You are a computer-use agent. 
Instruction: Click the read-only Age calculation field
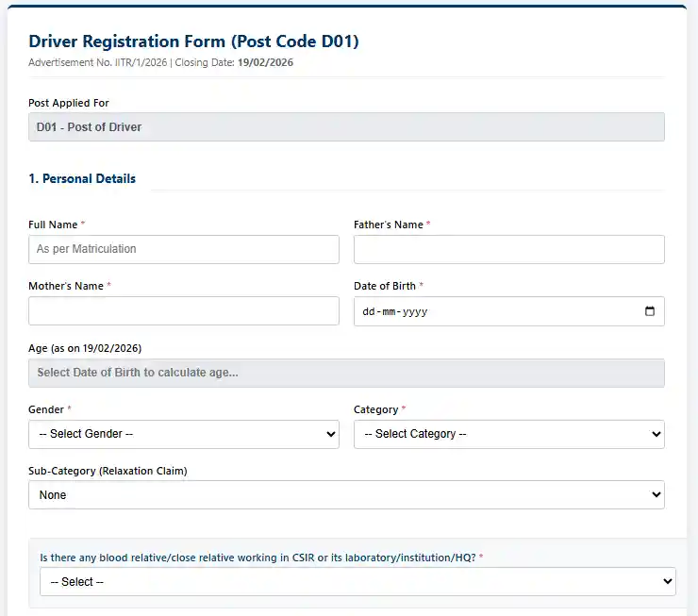point(346,373)
